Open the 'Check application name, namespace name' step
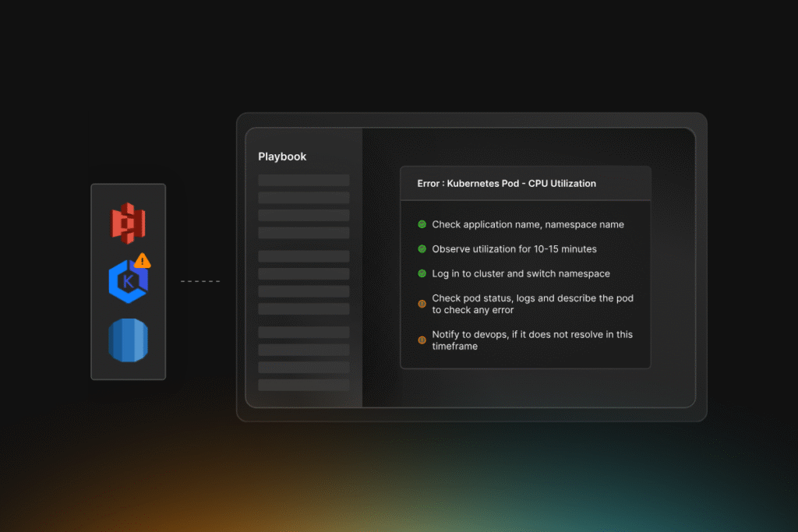The width and height of the screenshot is (798, 532). [x=528, y=224]
